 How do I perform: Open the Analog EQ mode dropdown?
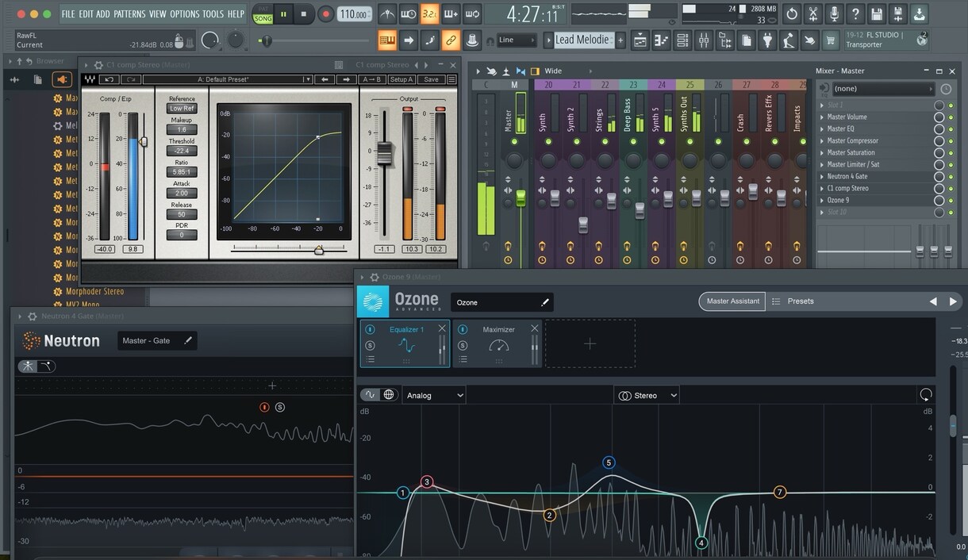click(x=433, y=395)
